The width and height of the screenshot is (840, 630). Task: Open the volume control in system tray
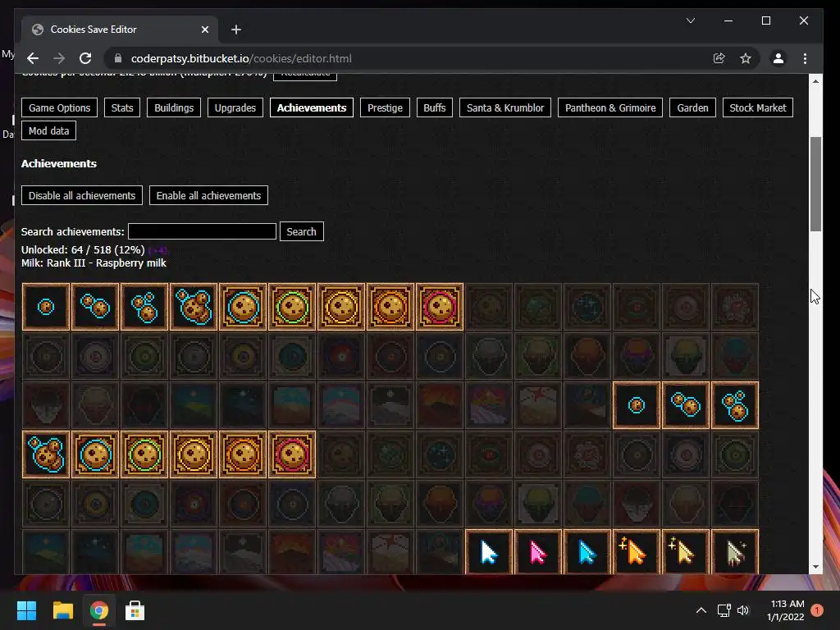(x=743, y=610)
